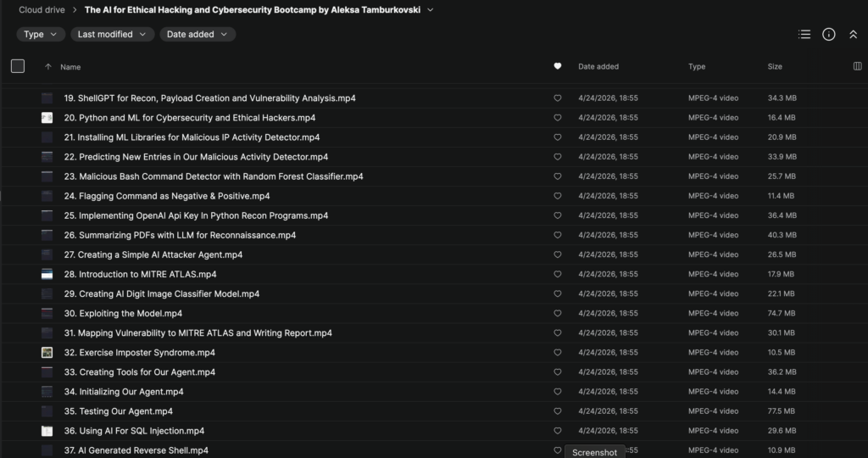This screenshot has height=458, width=868.
Task: Open the Type filter dropdown
Action: (41, 35)
